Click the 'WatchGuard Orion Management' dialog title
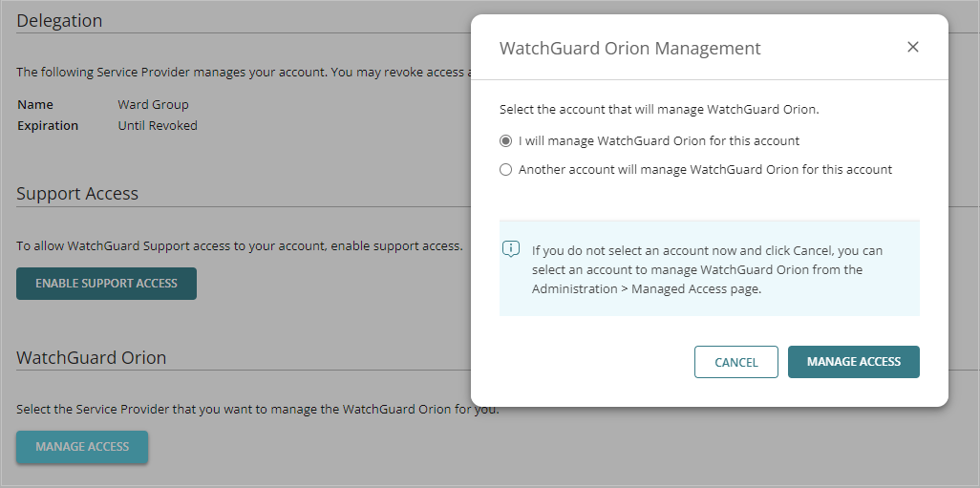This screenshot has width=980, height=488. click(x=629, y=48)
